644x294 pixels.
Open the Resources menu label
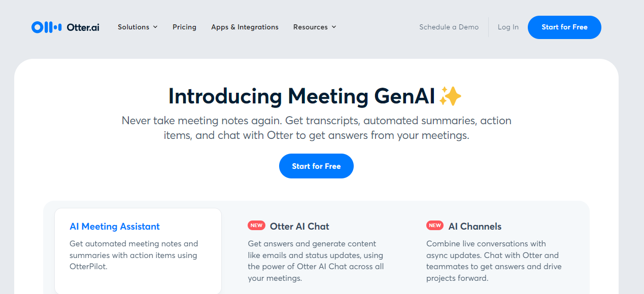[x=310, y=27]
